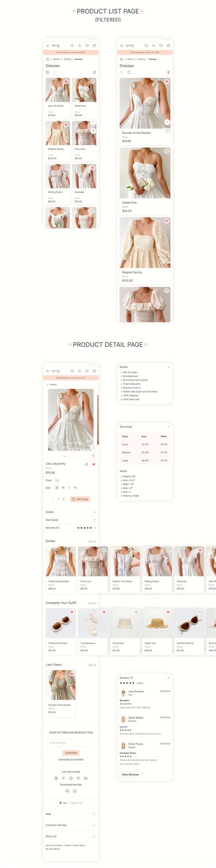
Task: Open hamburger menu in grid list page
Action: [x=47, y=46]
